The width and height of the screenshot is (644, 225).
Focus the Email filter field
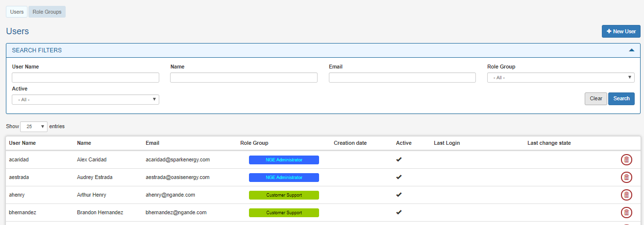click(402, 77)
